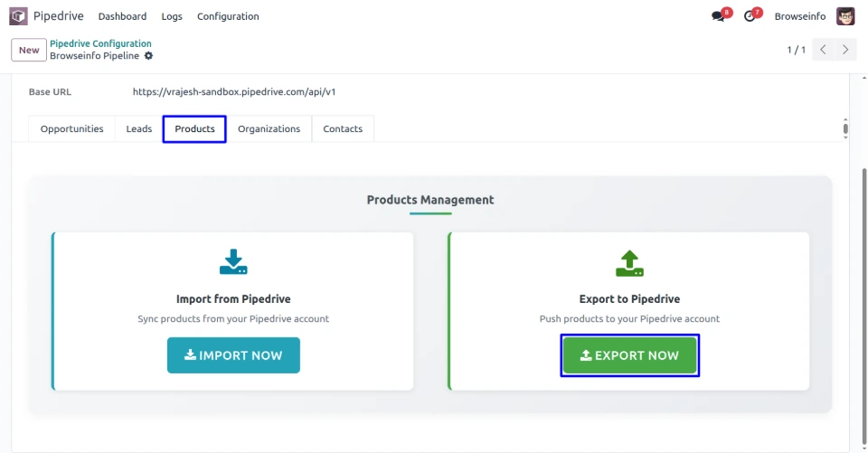Click the gear icon beside Browseinfo Pipeline
868x453 pixels.
pos(149,56)
